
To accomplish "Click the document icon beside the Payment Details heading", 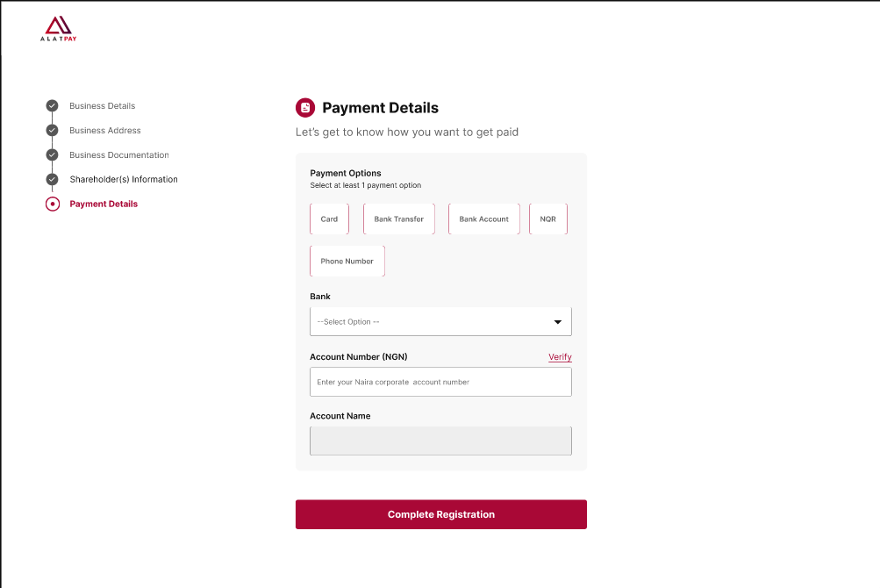I will [305, 107].
